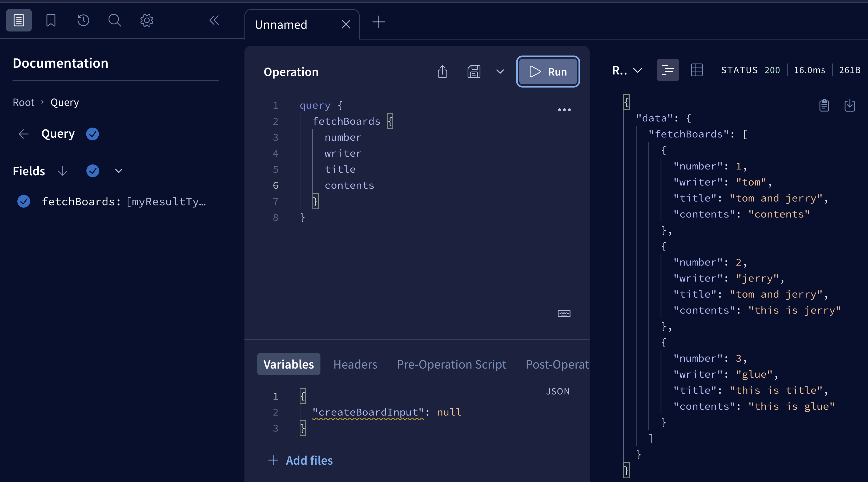The width and height of the screenshot is (868, 482).
Task: Switch response to table view
Action: (697, 70)
